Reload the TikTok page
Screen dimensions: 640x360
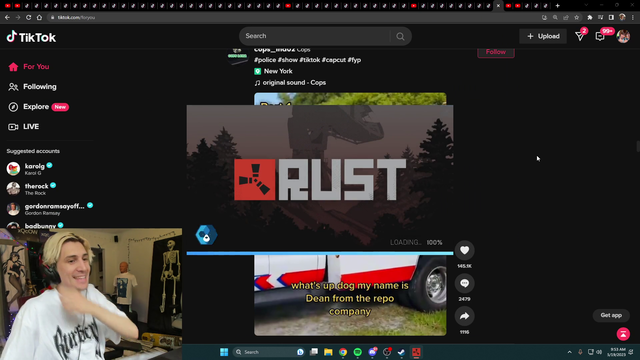pyautogui.click(x=29, y=18)
